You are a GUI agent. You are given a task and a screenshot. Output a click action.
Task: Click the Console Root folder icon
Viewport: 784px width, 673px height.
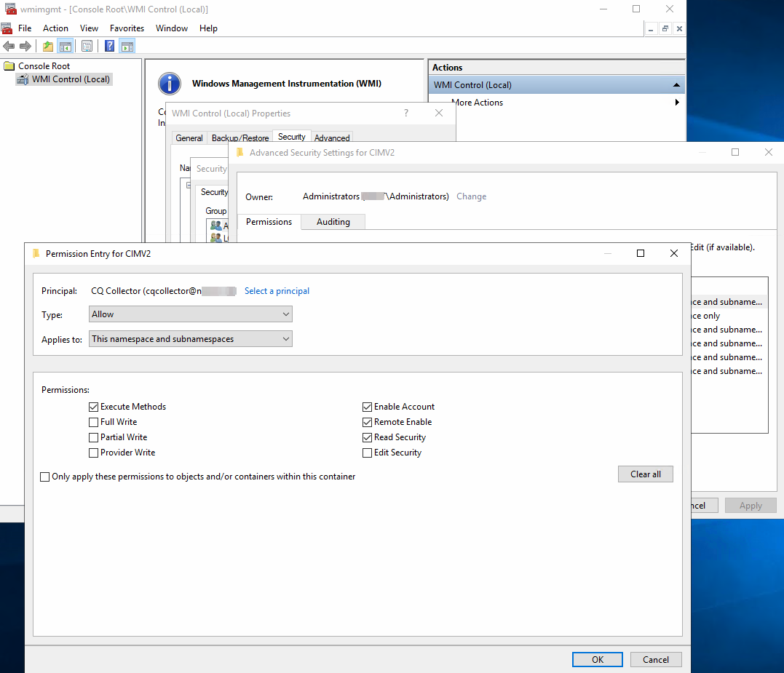click(9, 66)
